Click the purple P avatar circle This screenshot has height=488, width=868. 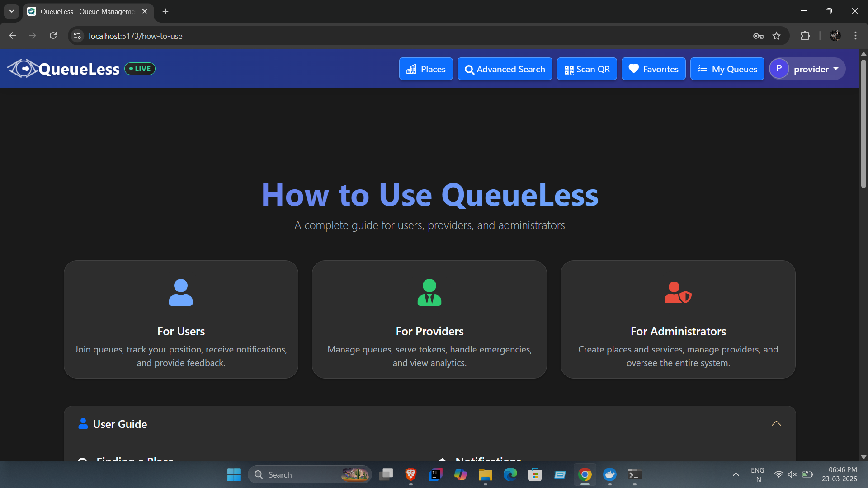click(779, 69)
